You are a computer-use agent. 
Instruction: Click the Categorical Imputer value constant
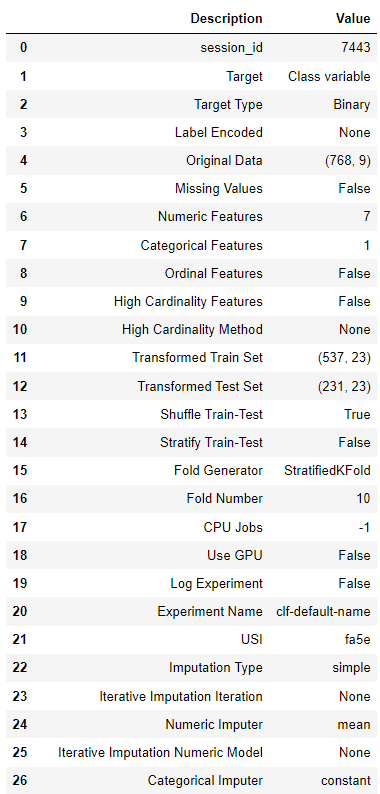click(346, 780)
